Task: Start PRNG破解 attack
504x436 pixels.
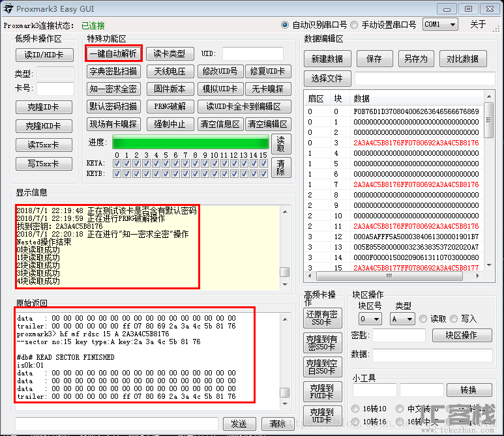Action: 170,106
